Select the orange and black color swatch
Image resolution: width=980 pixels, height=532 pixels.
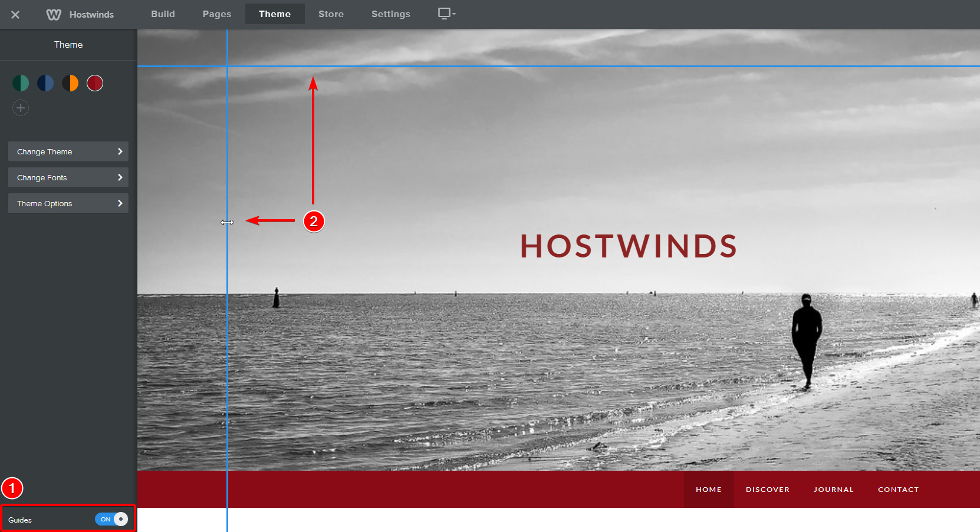point(70,83)
